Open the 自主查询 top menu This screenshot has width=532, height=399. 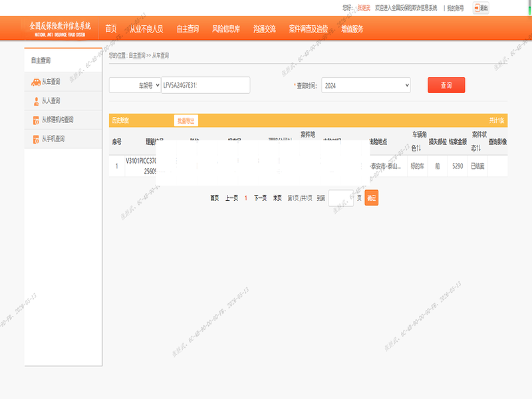(x=188, y=29)
